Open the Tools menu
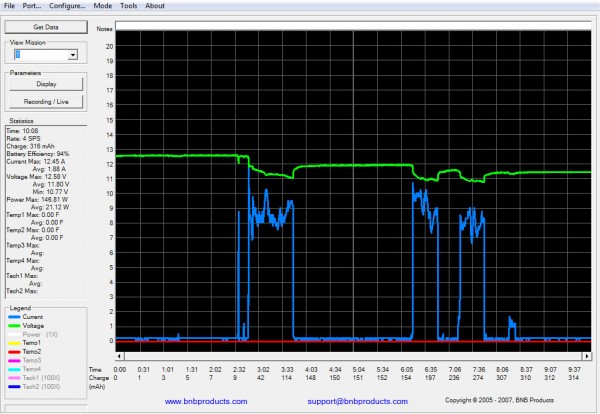The height and width of the screenshot is (414, 600). [128, 6]
